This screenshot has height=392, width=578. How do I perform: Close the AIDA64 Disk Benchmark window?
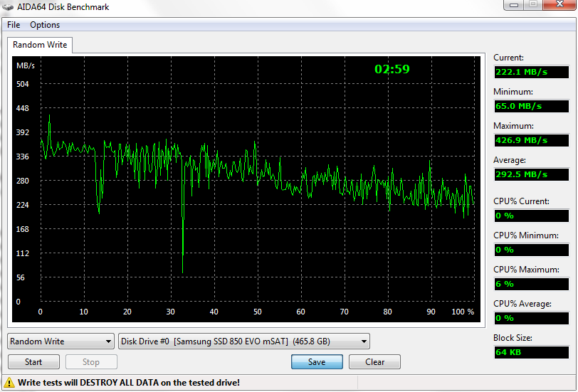point(559,5)
